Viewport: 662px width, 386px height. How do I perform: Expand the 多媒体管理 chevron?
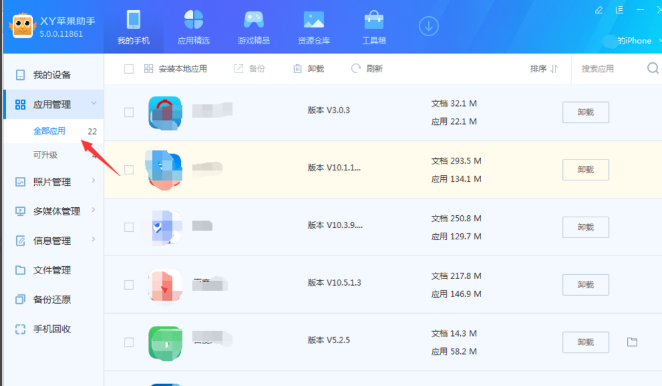93,210
